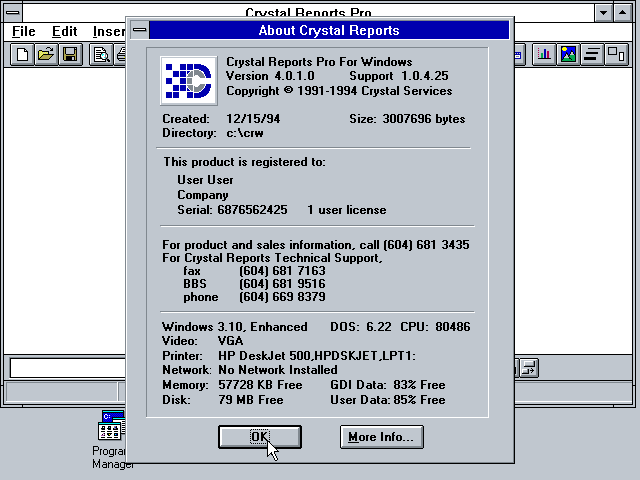Click the Copyright 1991-1994 Crystal Services line
640x480 pixels.
coord(339,91)
